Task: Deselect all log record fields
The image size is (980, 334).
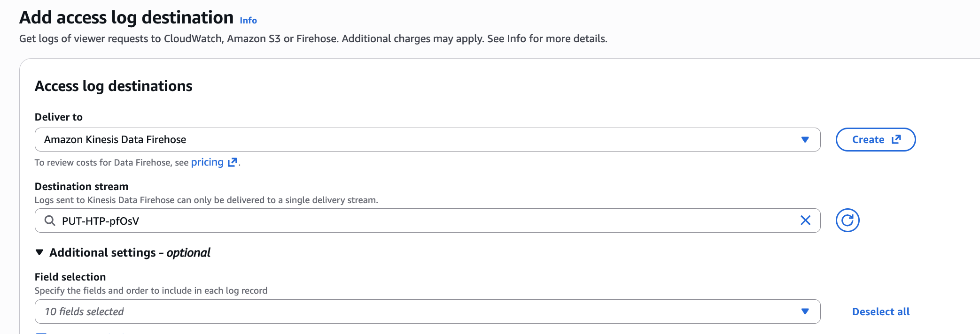Action: [x=880, y=311]
